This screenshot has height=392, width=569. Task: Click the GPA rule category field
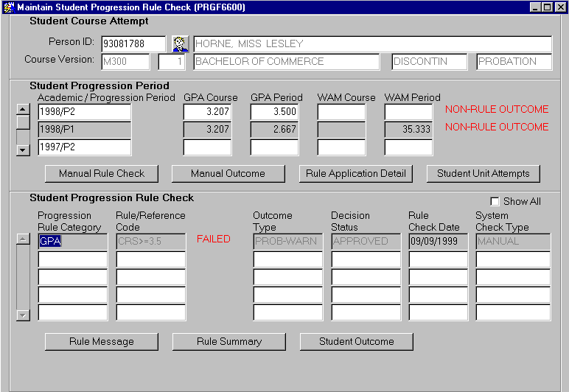(72, 241)
